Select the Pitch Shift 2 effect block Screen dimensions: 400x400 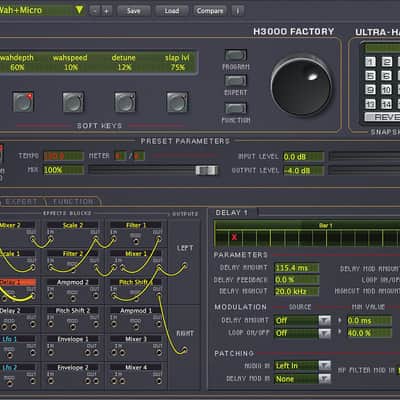[x=73, y=311]
